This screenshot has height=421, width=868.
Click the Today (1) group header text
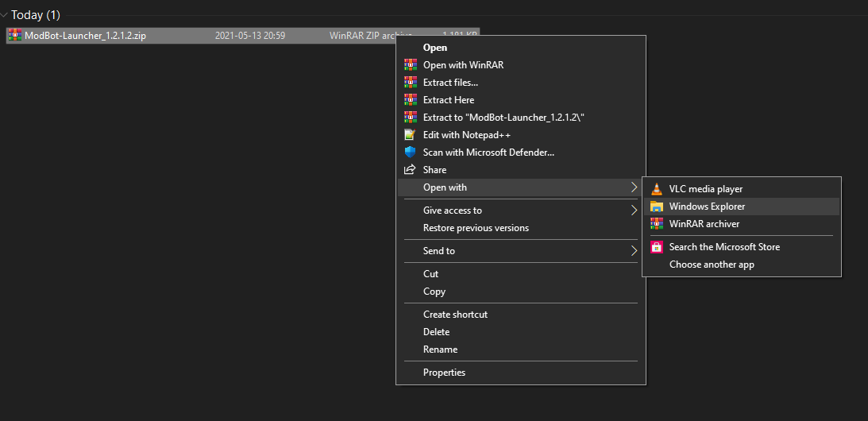[36, 15]
